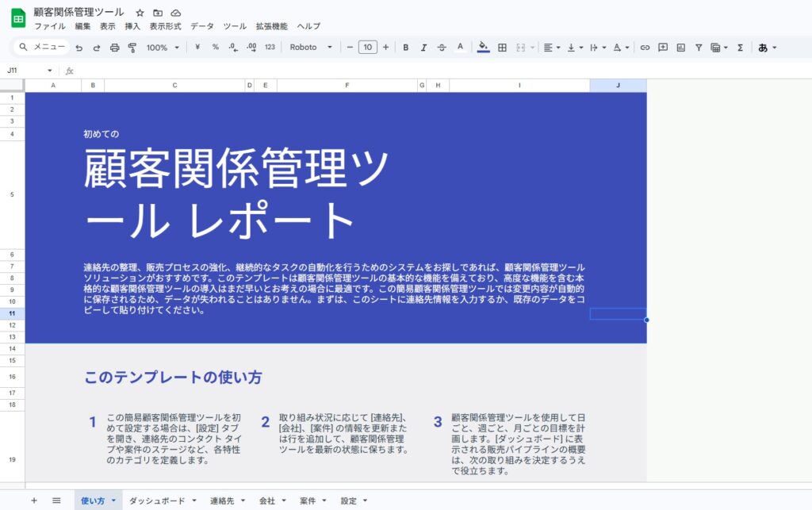812x510 pixels.
Task: Click the insert link icon
Action: [645, 48]
